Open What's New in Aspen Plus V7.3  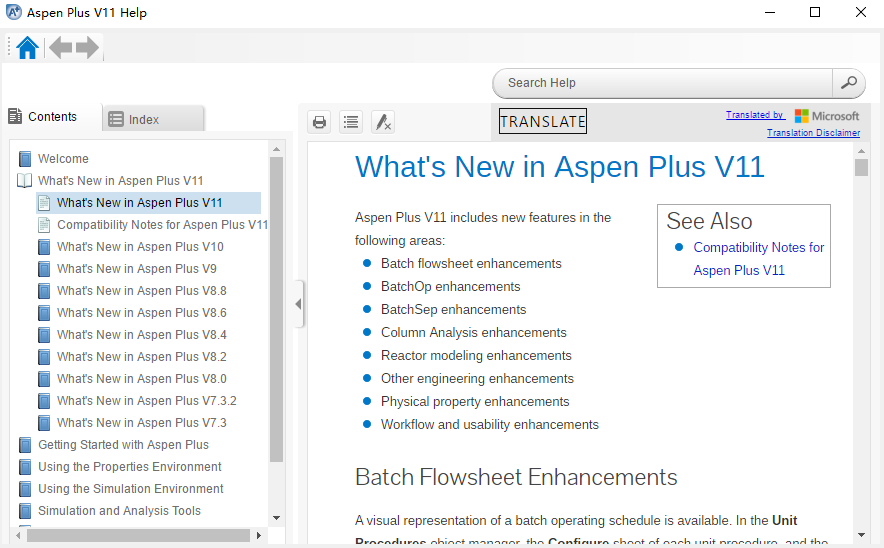pos(142,423)
